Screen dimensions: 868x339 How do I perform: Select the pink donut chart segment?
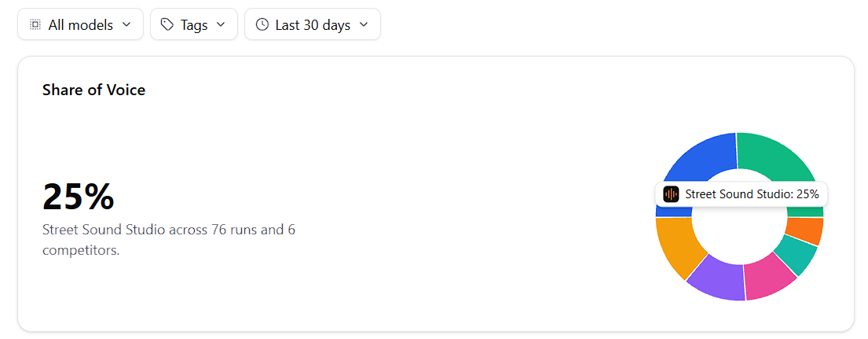pyautogui.click(x=768, y=277)
